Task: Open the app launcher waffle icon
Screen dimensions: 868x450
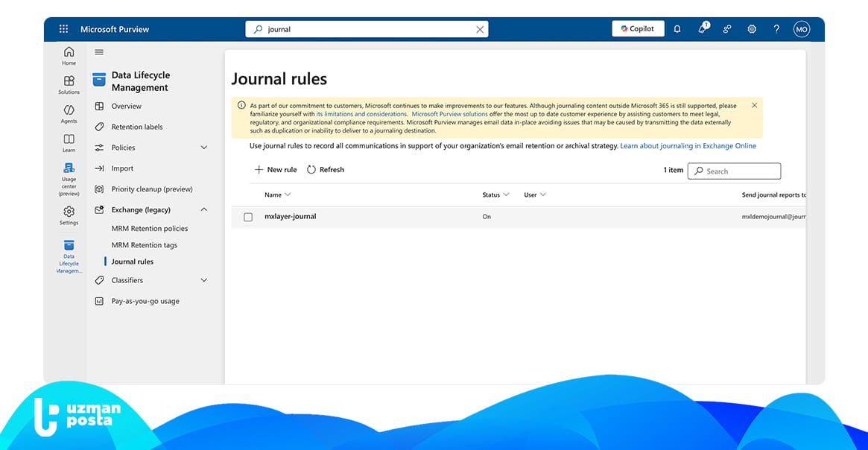Action: point(63,29)
